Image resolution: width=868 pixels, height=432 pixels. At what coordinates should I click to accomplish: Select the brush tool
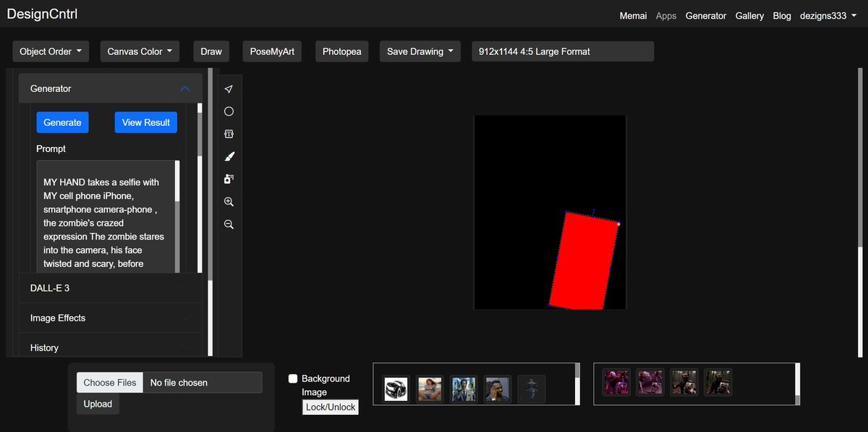pyautogui.click(x=229, y=156)
